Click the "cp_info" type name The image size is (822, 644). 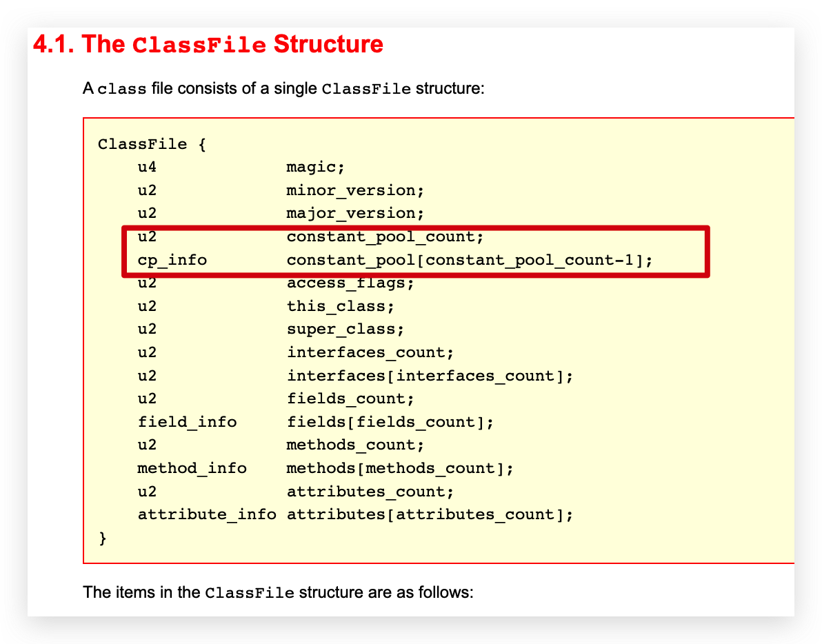tap(172, 260)
